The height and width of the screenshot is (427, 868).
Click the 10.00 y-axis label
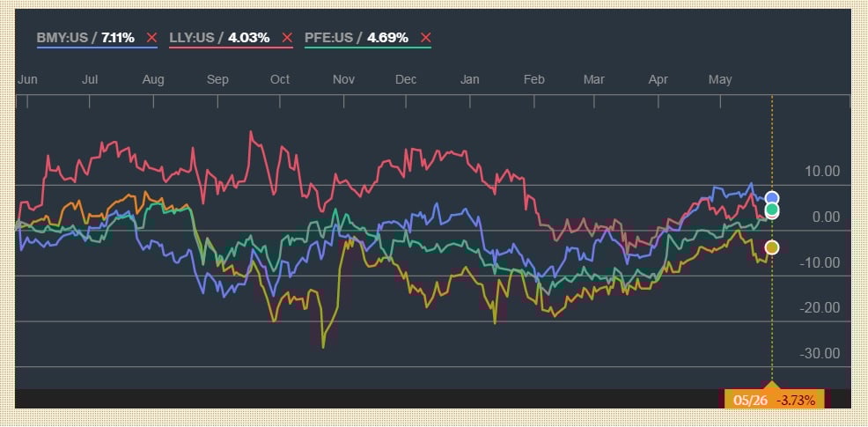tap(823, 172)
